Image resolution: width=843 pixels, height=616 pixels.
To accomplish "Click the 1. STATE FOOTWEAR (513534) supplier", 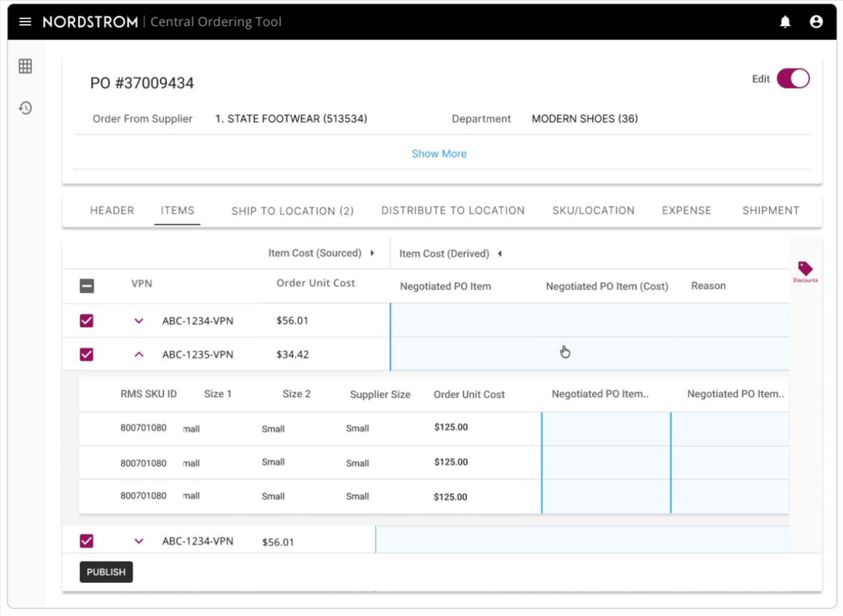I will click(291, 118).
